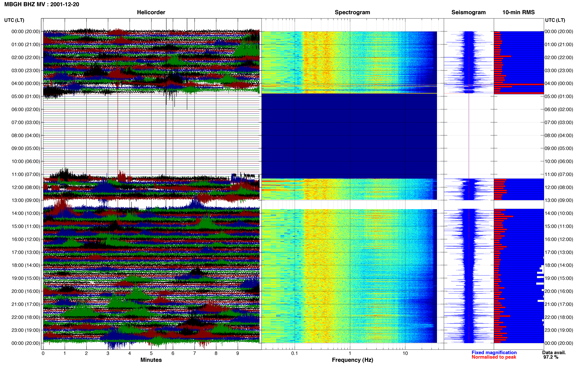The image size is (588, 368).
Task: Click minute tick '4' on the Helicorder axis
Action: [130, 353]
